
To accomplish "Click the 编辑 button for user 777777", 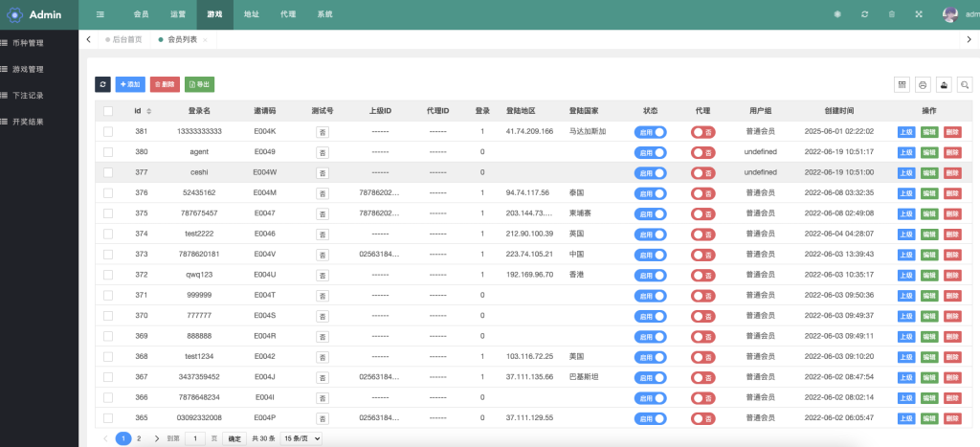I will tap(929, 316).
